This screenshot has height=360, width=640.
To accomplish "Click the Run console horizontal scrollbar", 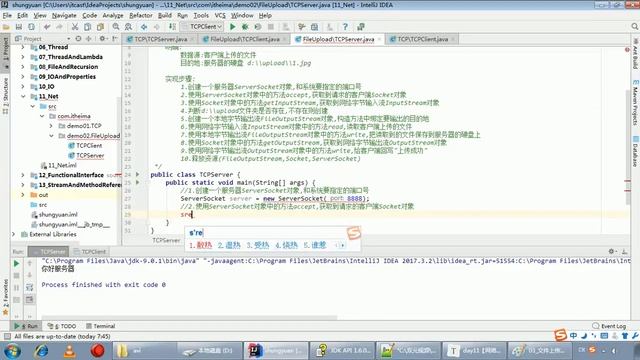I will 190,317.
